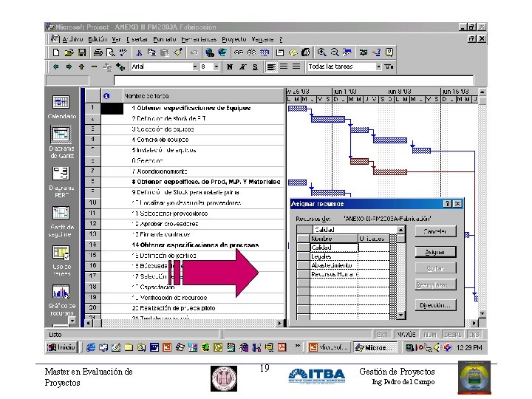Select align right button

coord(296,66)
